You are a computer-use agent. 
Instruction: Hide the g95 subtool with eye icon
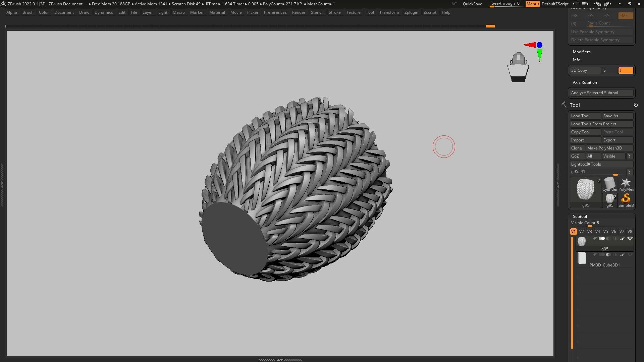(x=630, y=239)
